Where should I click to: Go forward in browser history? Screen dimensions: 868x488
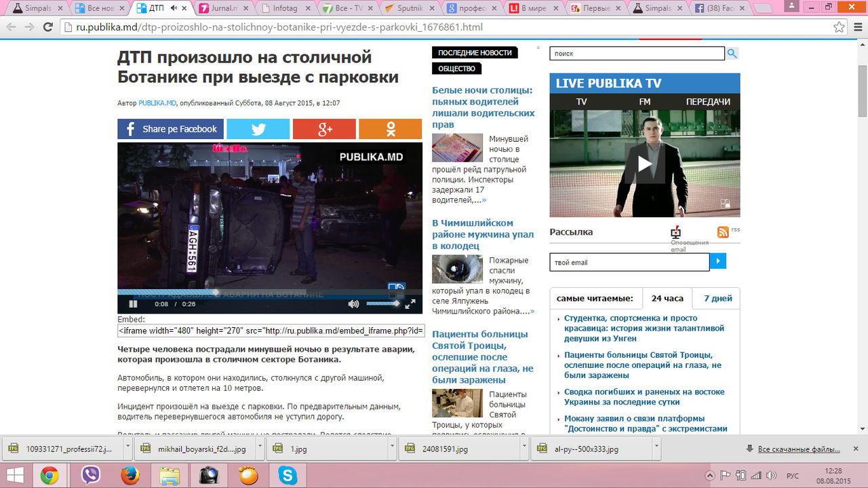click(29, 27)
